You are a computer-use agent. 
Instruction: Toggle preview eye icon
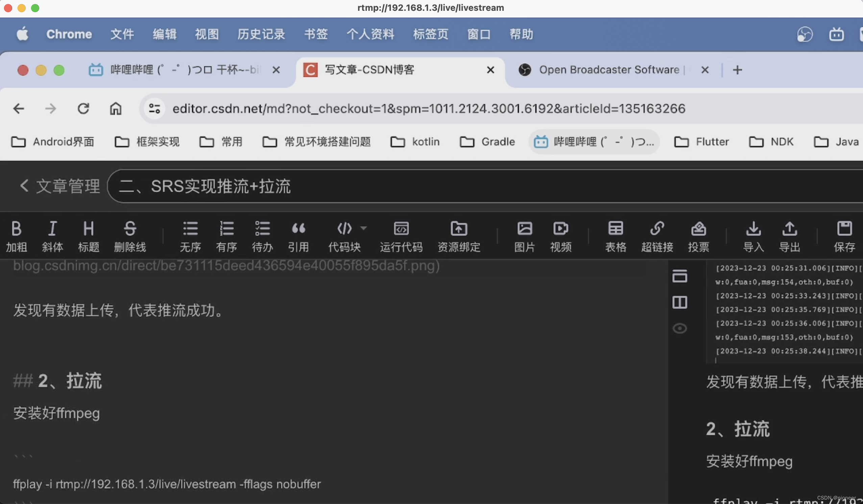680,328
